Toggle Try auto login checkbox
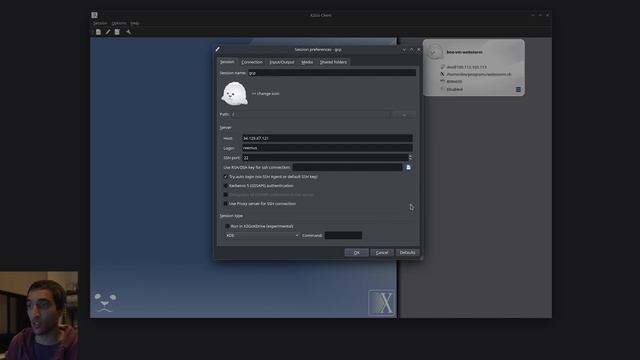The image size is (640, 360). point(226,177)
